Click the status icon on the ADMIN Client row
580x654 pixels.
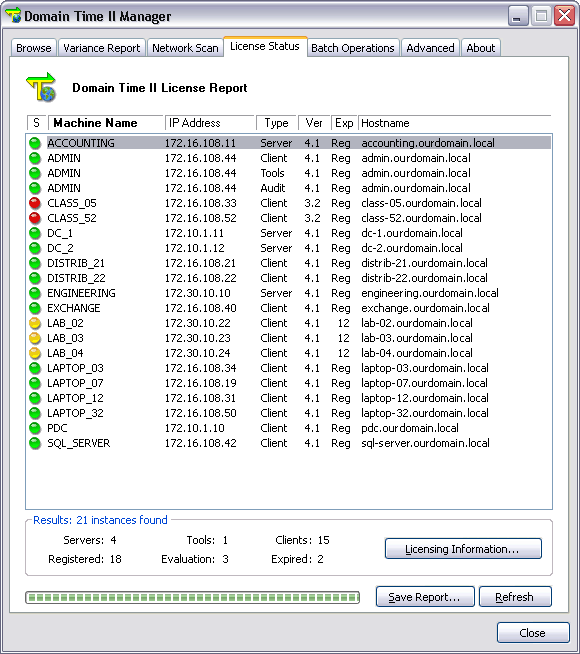(35, 158)
